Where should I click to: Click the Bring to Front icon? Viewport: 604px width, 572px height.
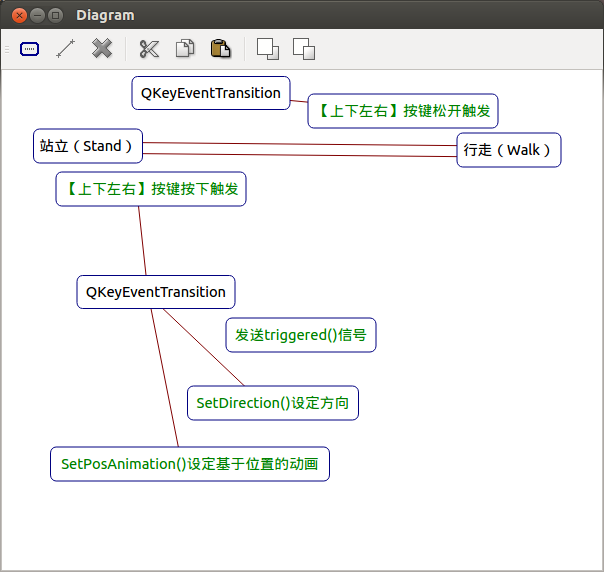[268, 49]
